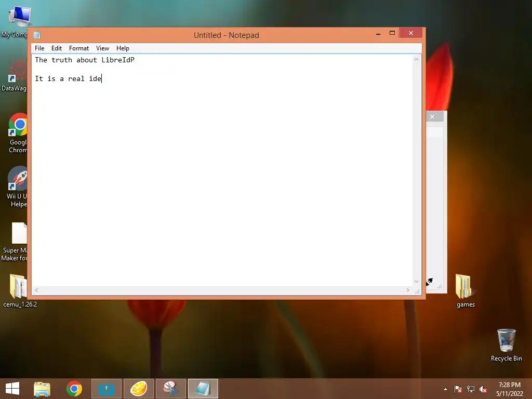Viewport: 532px width, 399px height.
Task: Switch to Notepad taskbar button
Action: click(x=203, y=389)
